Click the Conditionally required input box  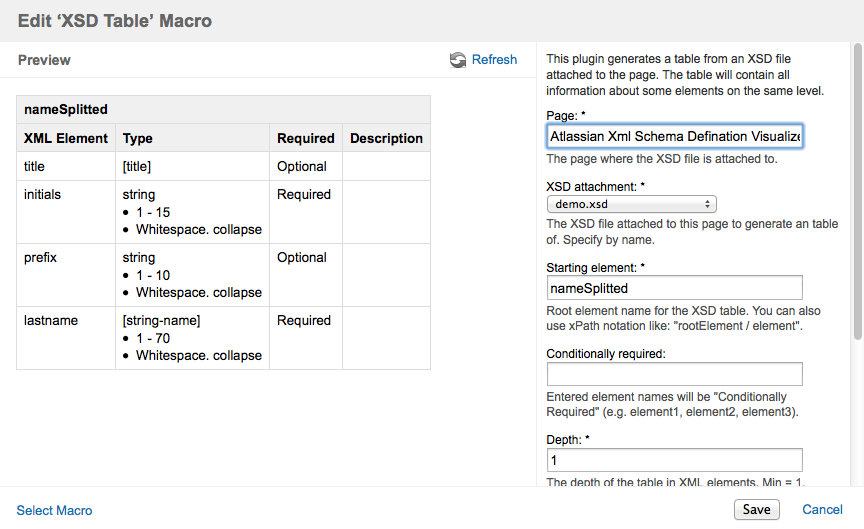tap(675, 374)
